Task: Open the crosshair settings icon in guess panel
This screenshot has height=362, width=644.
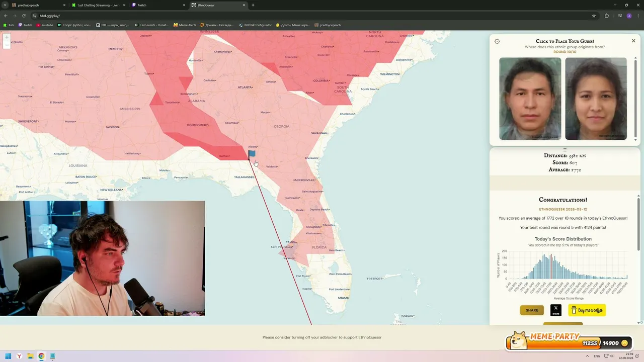Action: (497, 41)
